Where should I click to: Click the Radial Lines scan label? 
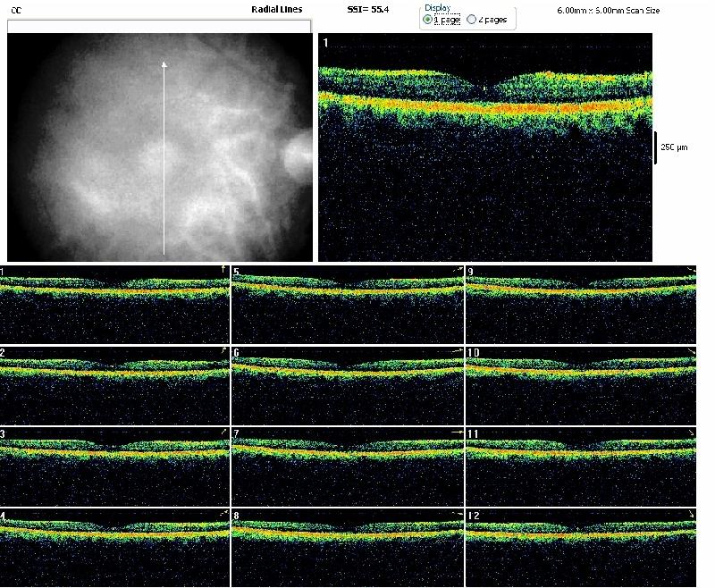point(276,9)
